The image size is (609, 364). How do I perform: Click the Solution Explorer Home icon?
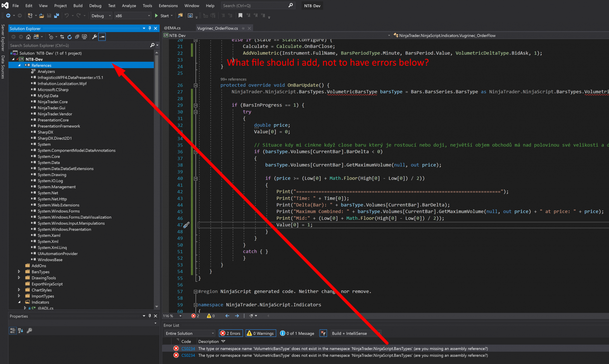tap(28, 37)
